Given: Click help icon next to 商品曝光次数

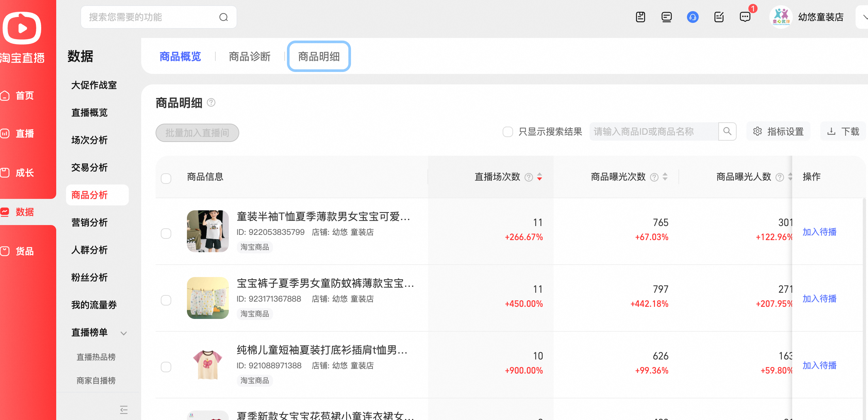Looking at the screenshot, I should [654, 177].
